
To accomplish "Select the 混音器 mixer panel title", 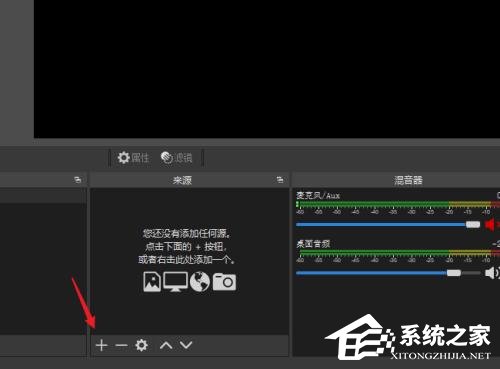I will pos(408,180).
